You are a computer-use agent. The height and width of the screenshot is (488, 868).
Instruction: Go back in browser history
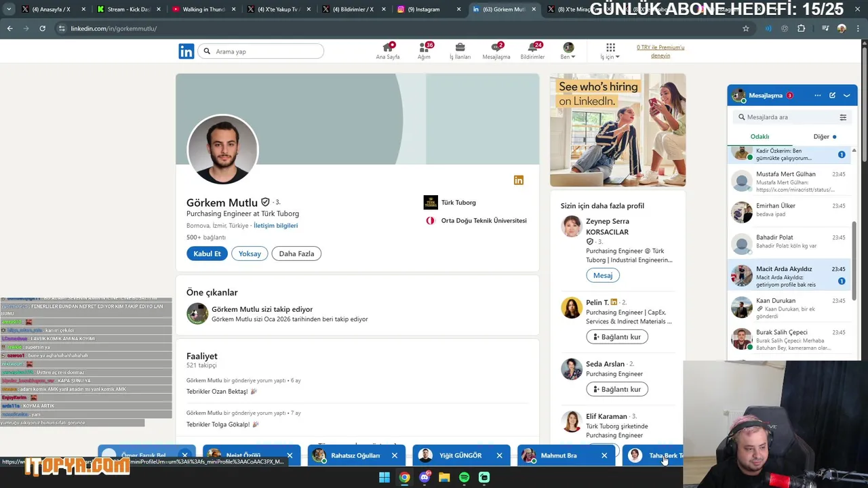pos(9,28)
